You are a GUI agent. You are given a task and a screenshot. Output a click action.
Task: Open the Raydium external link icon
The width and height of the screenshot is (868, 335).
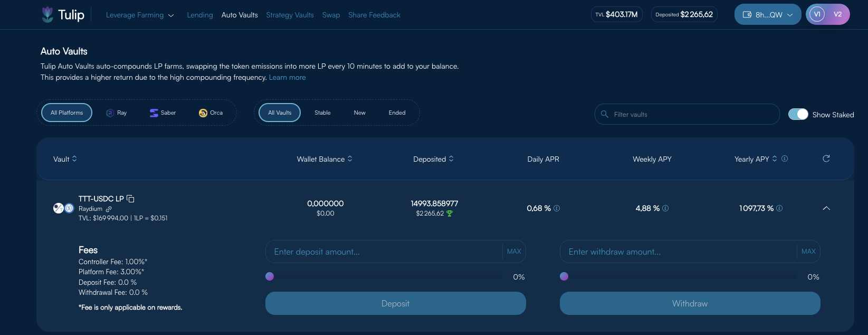tap(109, 209)
